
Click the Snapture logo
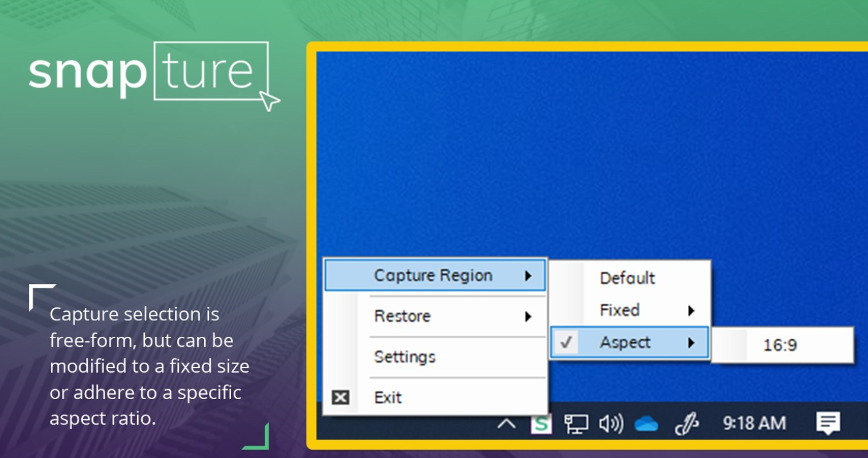click(x=154, y=76)
